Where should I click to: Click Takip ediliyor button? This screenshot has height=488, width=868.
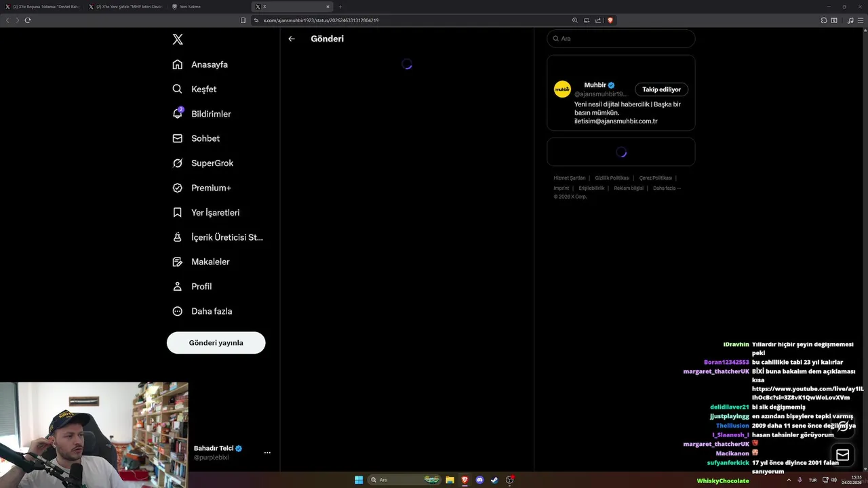point(662,89)
